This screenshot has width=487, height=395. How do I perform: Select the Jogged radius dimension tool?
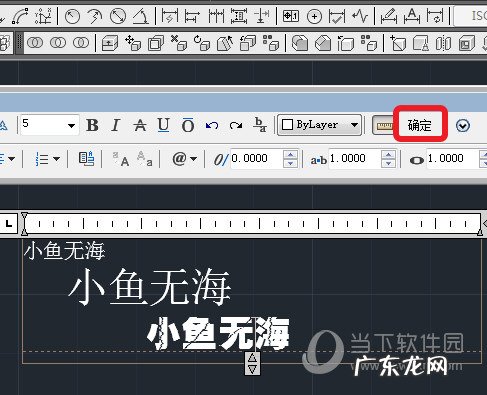coord(95,16)
